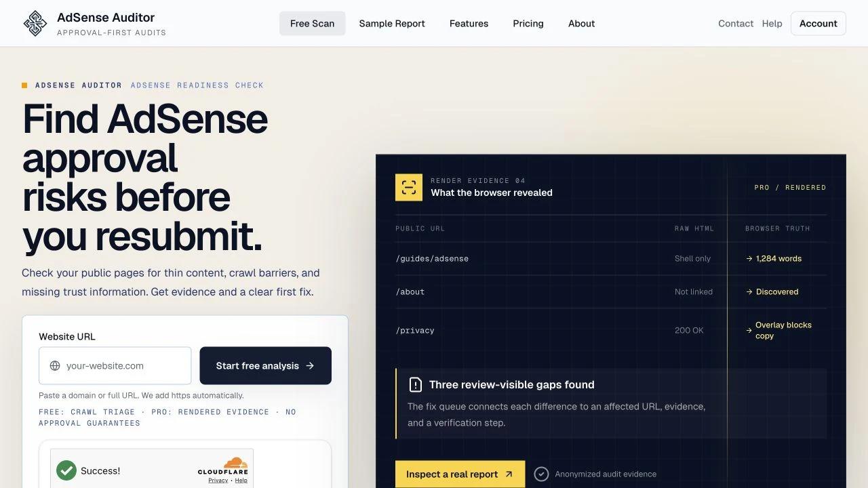Click the /privacy URL row

tap(611, 331)
